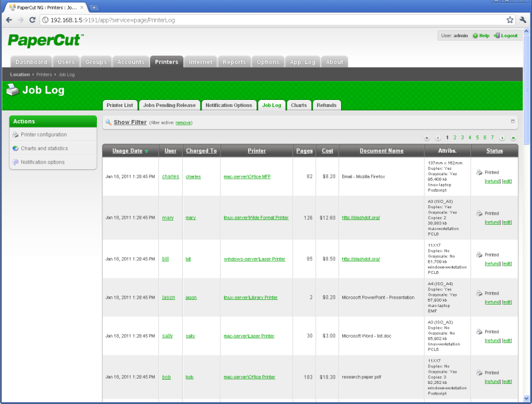Collapse the filter panel with the window icon

pos(512,121)
